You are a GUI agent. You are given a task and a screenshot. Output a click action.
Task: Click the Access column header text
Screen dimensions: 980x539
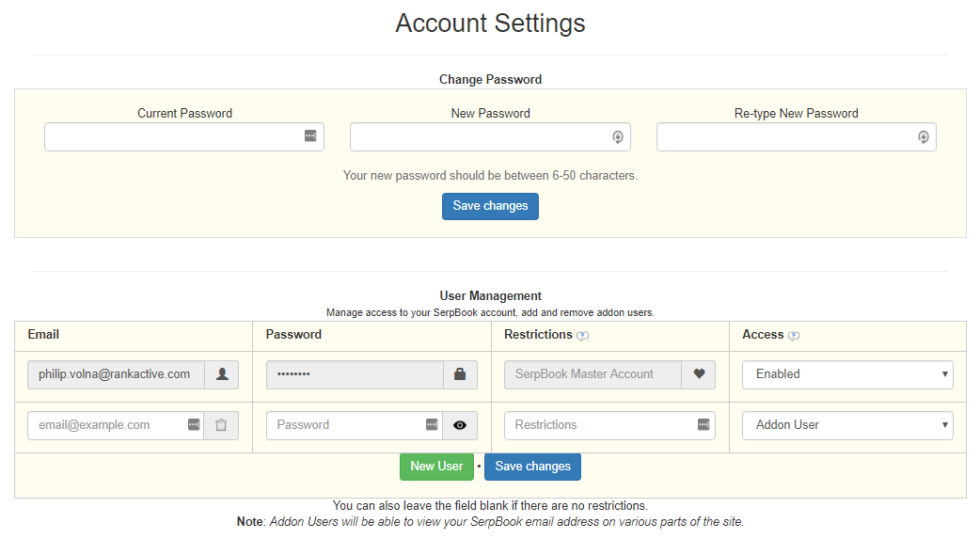click(x=763, y=335)
